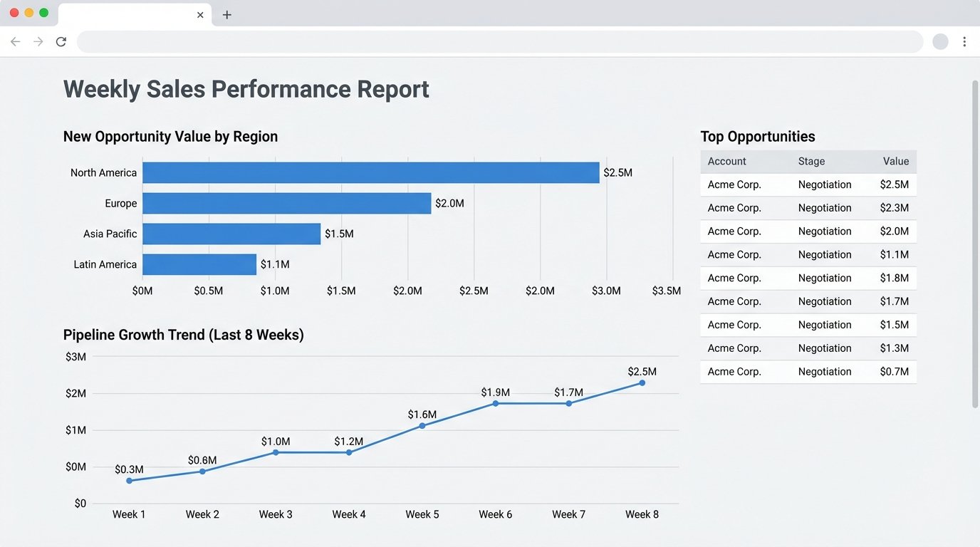Click the Weekly Sales Performance Report title
Viewport: 980px width, 547px height.
point(246,88)
